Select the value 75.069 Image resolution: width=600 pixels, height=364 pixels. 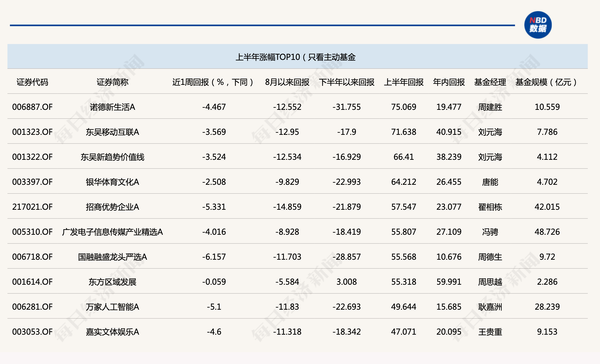click(404, 107)
